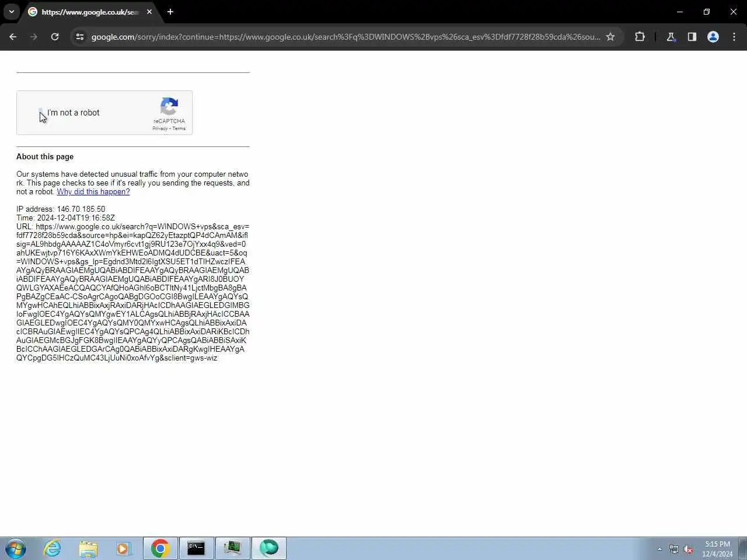Open Windows Explorer folder in taskbar
The height and width of the screenshot is (560, 747).
88,548
